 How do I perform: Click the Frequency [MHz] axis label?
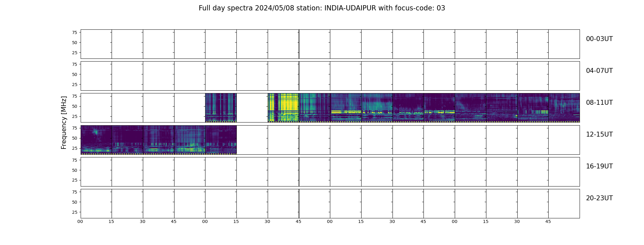click(64, 123)
